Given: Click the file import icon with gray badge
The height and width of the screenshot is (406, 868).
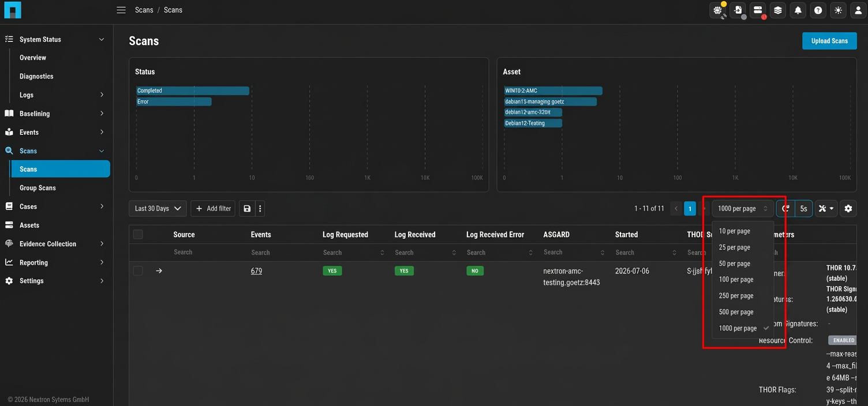Looking at the screenshot, I should tap(738, 10).
